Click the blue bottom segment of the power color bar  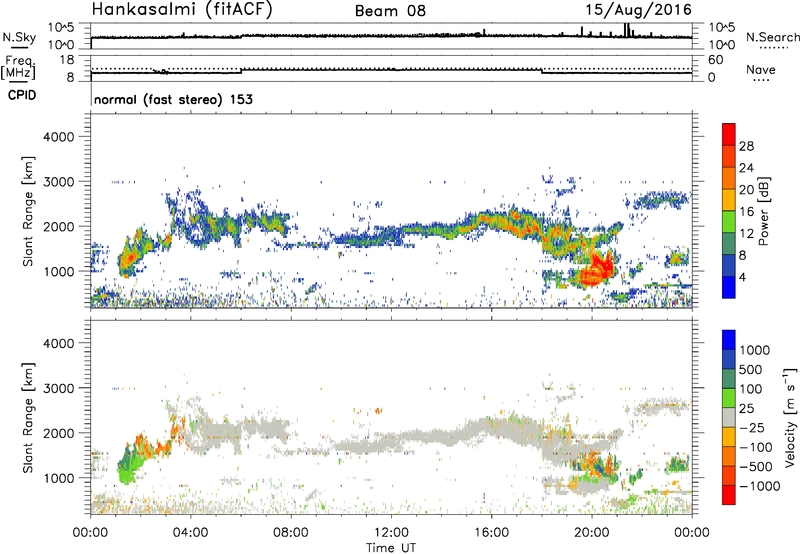pos(729,287)
